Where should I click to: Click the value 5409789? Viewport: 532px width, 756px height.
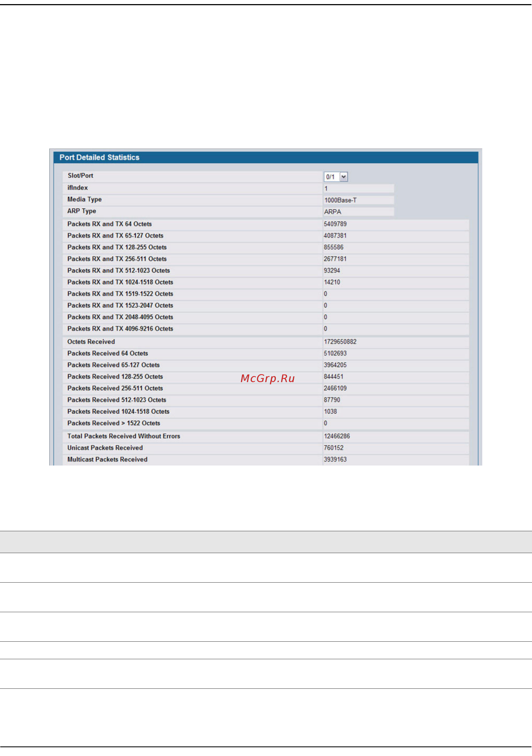(x=335, y=224)
